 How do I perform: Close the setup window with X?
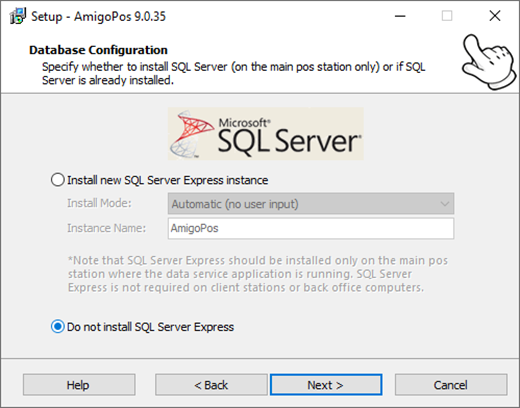pyautogui.click(x=495, y=16)
